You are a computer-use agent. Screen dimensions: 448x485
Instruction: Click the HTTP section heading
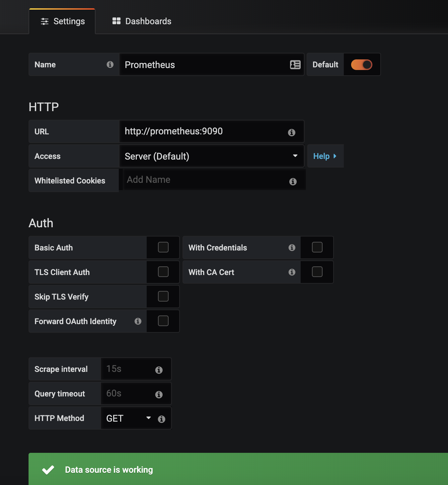(x=44, y=107)
